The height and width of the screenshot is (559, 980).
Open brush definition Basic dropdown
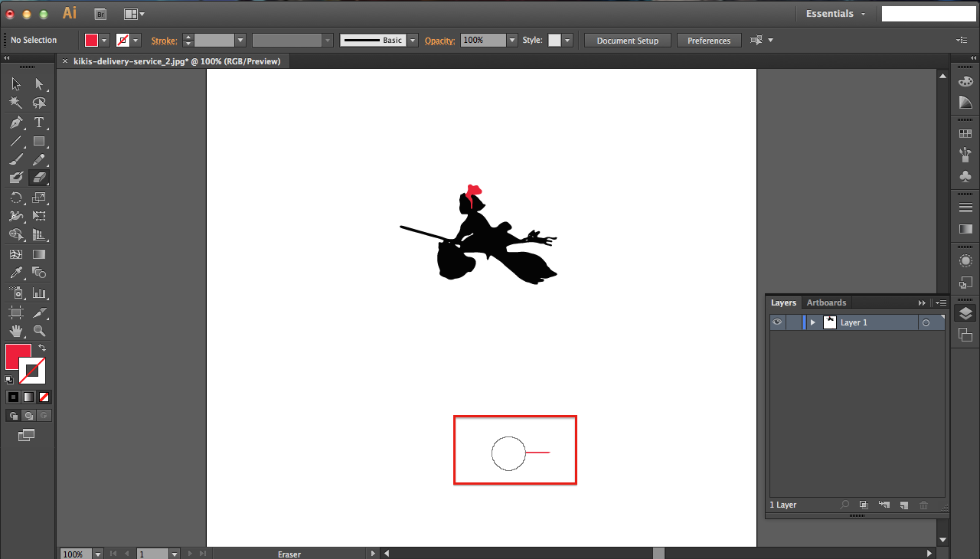413,41
